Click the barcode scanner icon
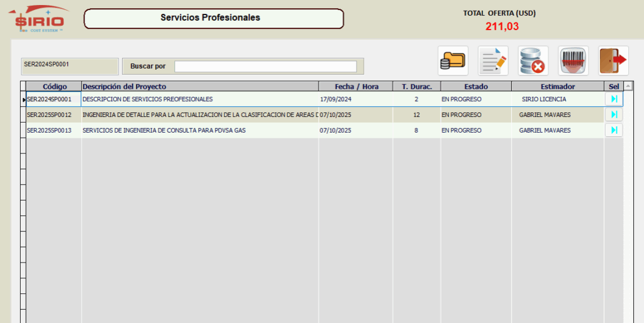The height and width of the screenshot is (323, 644). 573,61
